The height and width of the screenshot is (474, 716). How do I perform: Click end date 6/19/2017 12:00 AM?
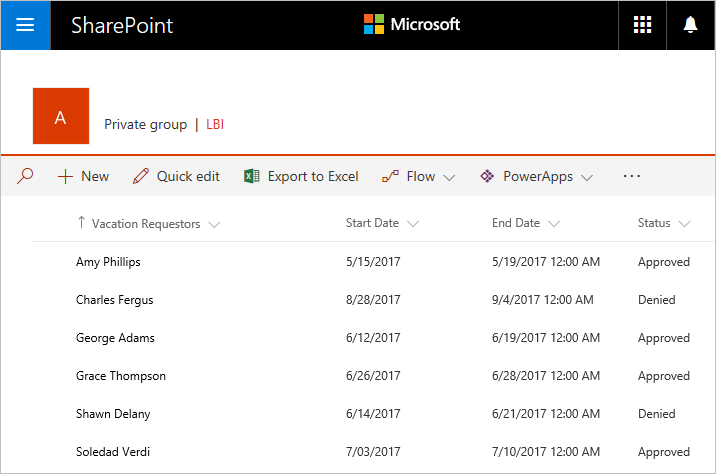click(546, 337)
